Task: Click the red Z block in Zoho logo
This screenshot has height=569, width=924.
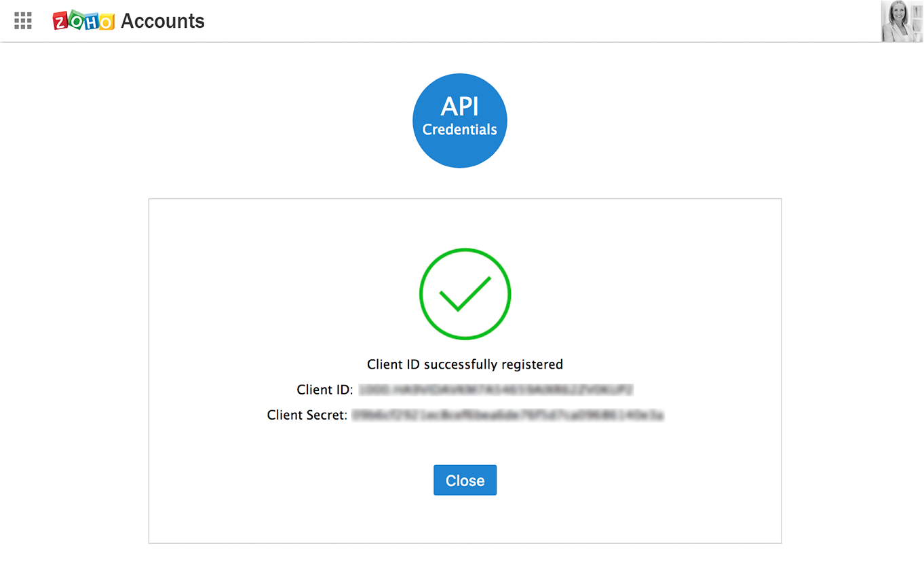Action: pyautogui.click(x=61, y=22)
